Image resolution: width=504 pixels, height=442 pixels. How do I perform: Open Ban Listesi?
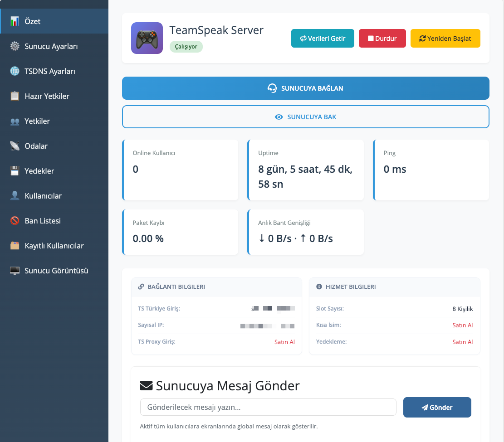pos(54,221)
